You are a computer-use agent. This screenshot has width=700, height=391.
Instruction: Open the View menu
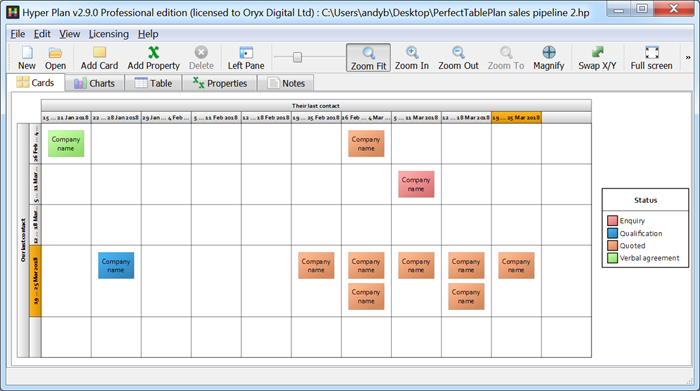pos(70,34)
